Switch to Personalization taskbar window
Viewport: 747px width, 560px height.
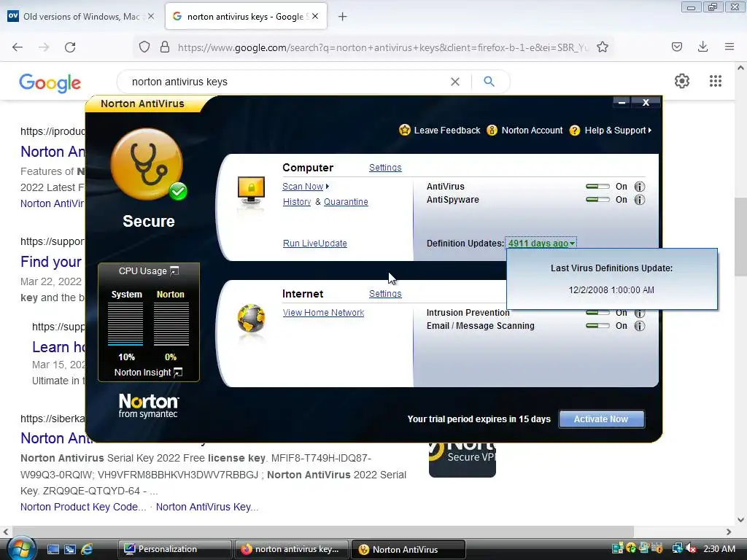pyautogui.click(x=174, y=549)
